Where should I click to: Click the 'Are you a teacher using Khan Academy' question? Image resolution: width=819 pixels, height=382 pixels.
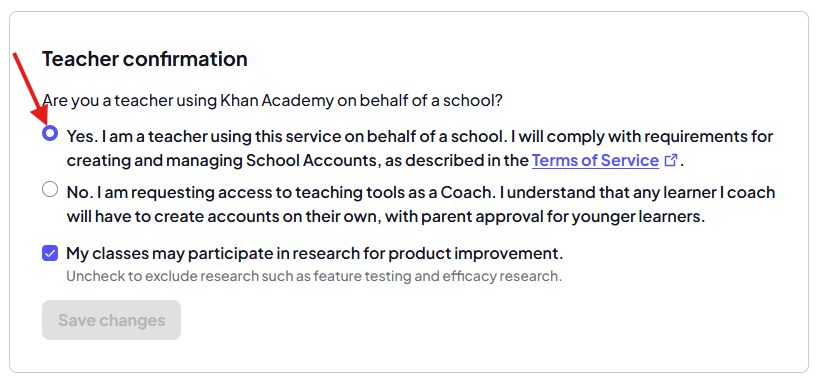272,100
